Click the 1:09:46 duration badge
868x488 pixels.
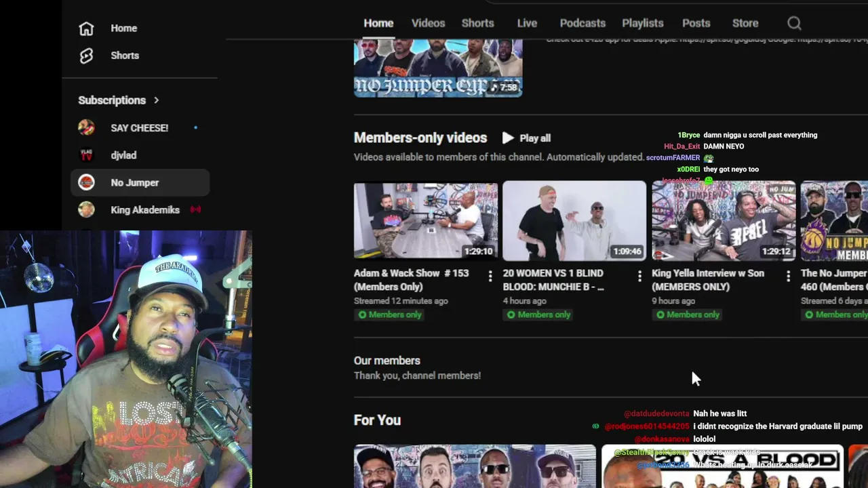pyautogui.click(x=627, y=251)
